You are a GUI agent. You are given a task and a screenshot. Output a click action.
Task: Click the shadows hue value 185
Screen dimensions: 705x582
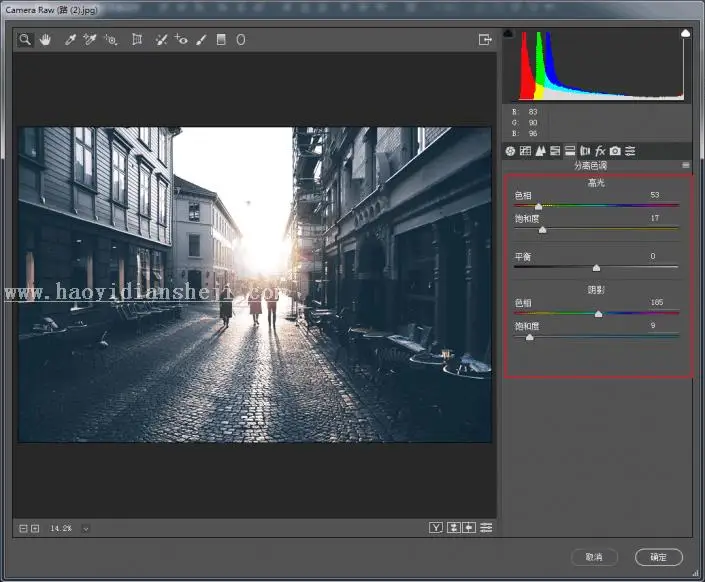(x=656, y=302)
